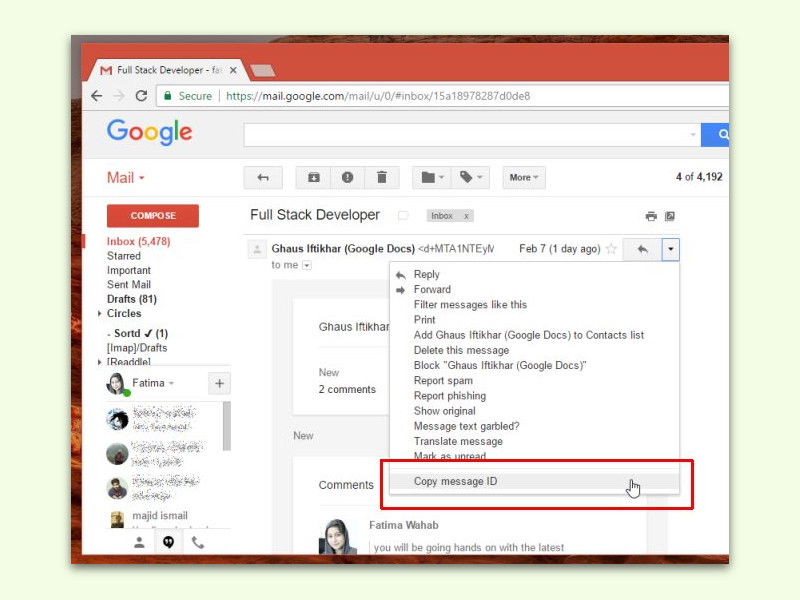Select Delete this message

coord(461,351)
